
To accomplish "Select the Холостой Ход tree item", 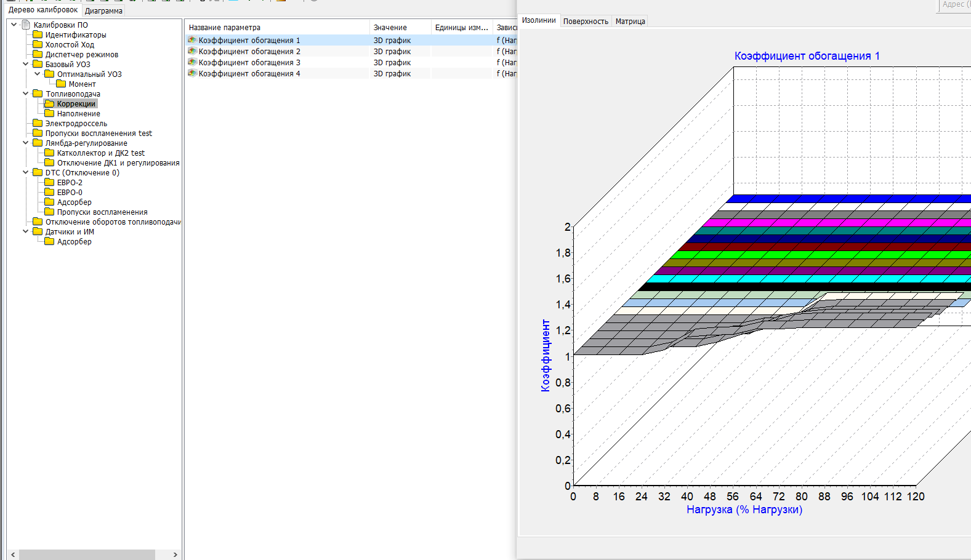I will pyautogui.click(x=70, y=44).
